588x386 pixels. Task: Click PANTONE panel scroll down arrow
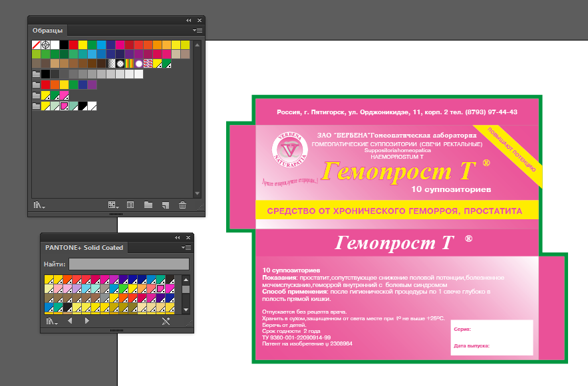186,310
